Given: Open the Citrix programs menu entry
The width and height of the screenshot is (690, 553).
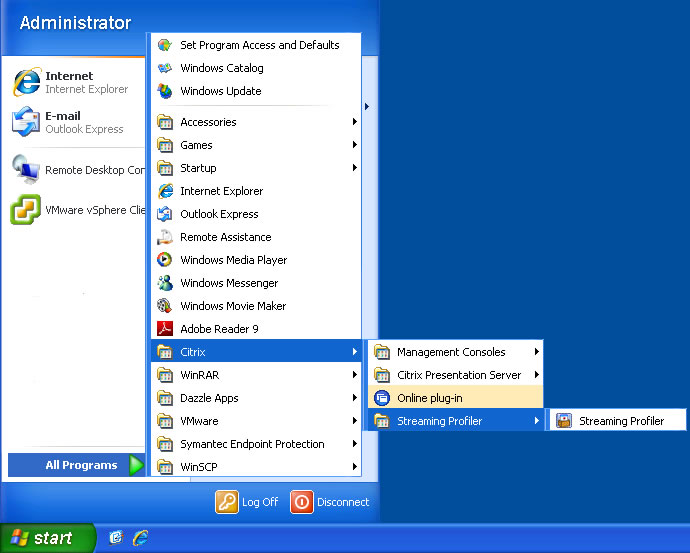Looking at the screenshot, I should [256, 352].
